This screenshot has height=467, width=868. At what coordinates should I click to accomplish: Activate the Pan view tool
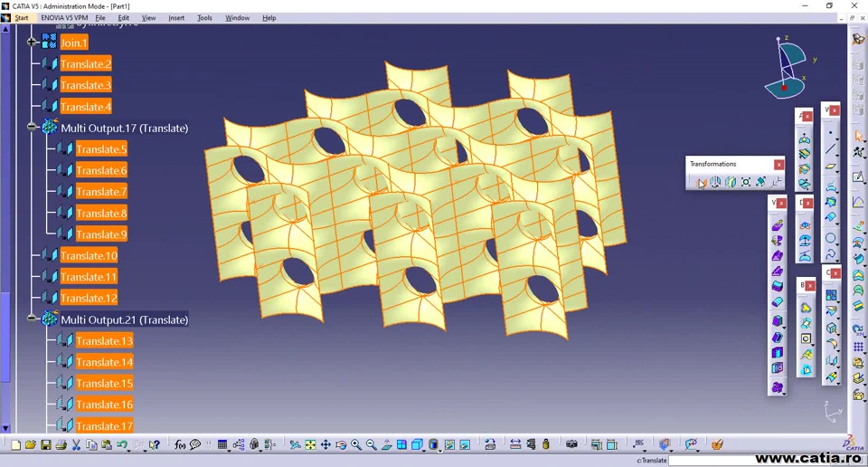tap(325, 444)
